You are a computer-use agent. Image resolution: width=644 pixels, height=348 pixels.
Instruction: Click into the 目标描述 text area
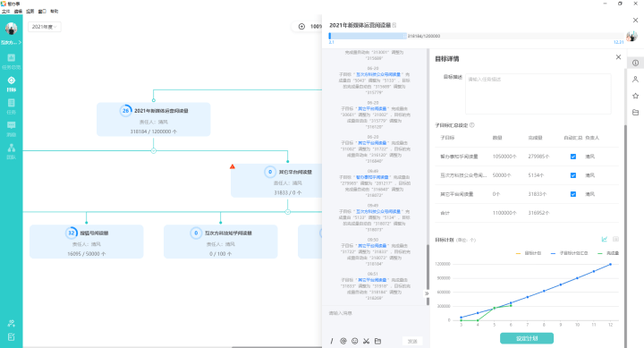point(538,94)
